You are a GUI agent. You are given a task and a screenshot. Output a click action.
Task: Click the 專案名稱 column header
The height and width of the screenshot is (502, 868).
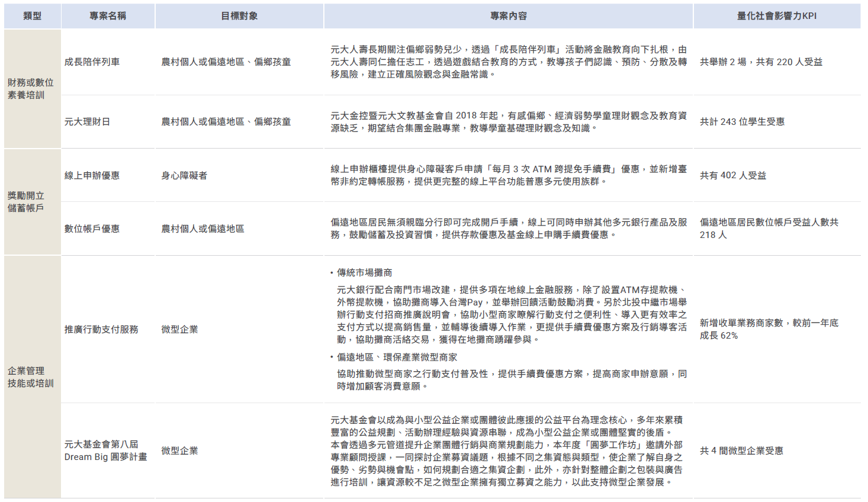108,16
